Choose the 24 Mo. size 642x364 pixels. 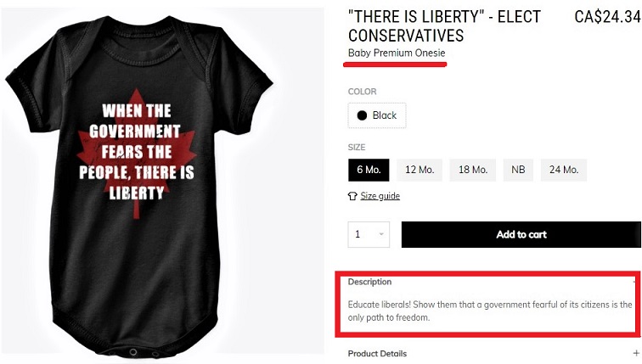pyautogui.click(x=564, y=170)
